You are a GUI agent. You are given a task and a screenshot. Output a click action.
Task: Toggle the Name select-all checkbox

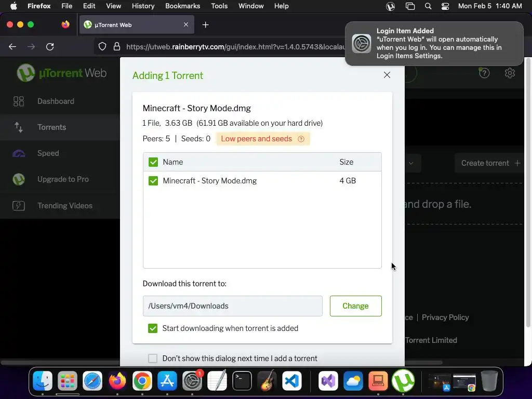(153, 162)
